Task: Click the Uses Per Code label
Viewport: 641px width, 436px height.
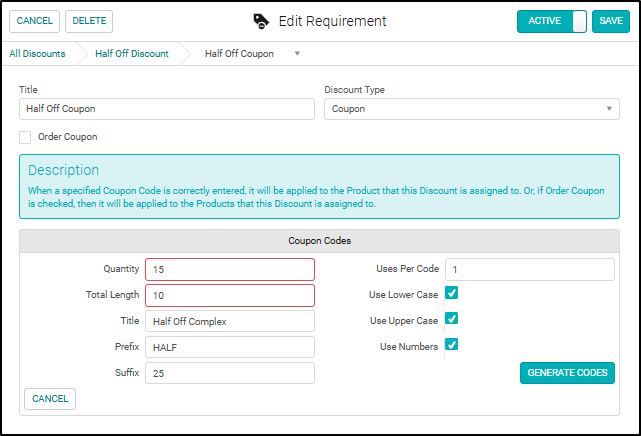Action: click(x=408, y=269)
